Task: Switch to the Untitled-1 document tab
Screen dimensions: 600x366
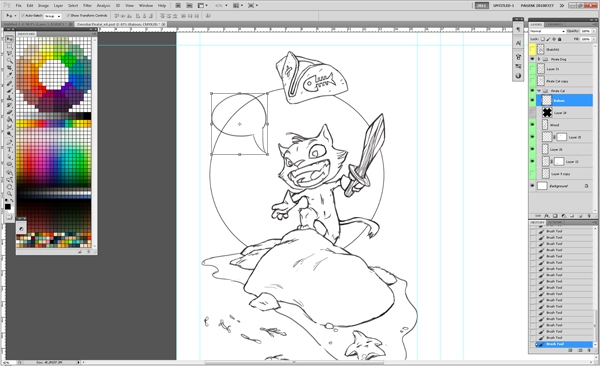Action: (x=37, y=24)
